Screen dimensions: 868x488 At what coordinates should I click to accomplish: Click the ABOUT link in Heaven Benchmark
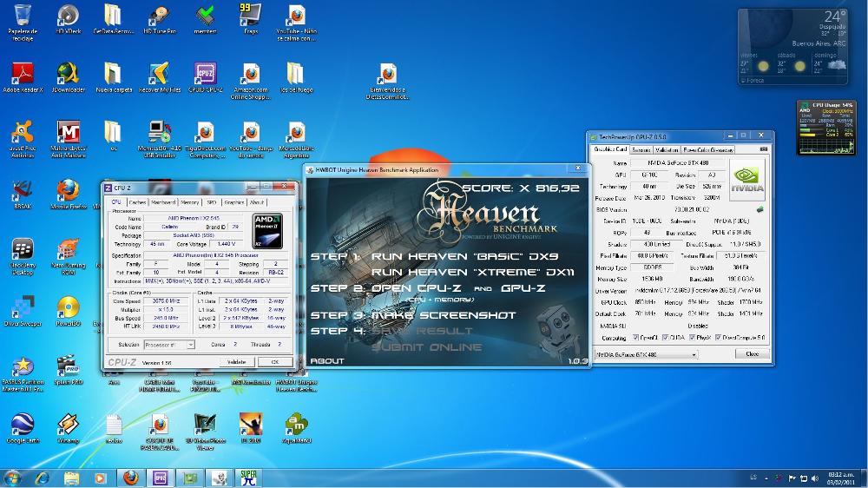tap(327, 360)
